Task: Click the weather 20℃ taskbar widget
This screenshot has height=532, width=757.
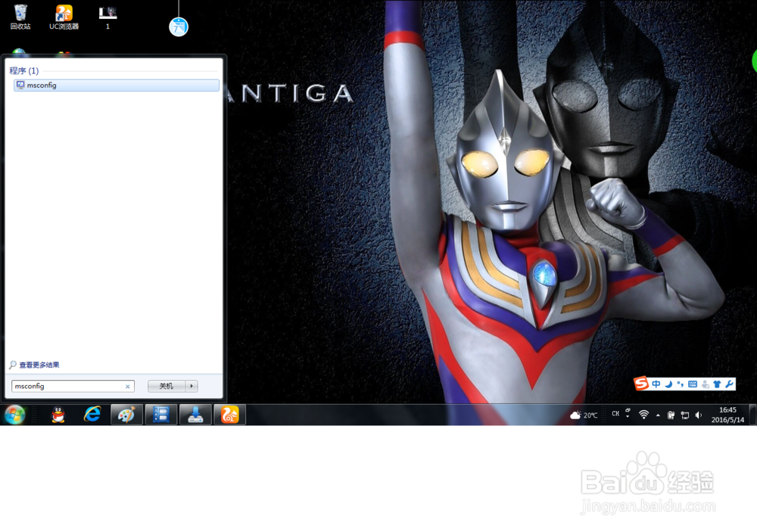Action: point(584,415)
